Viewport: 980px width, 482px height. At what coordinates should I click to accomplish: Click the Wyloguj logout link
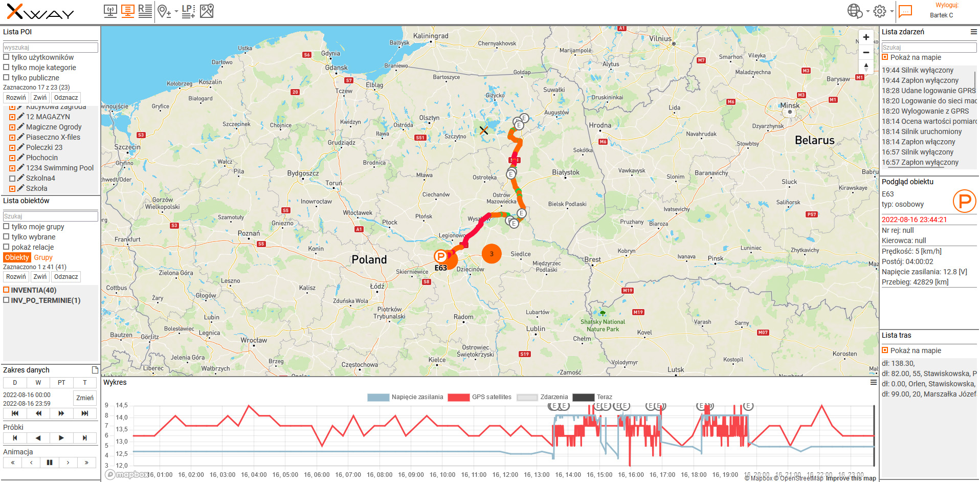tap(947, 5)
